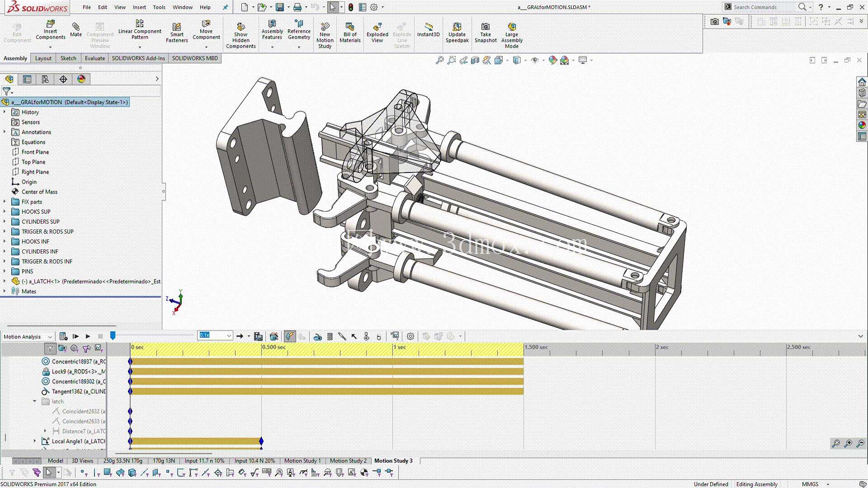Open the DisplayManager tab
868x488 pixels.
coord(81,79)
